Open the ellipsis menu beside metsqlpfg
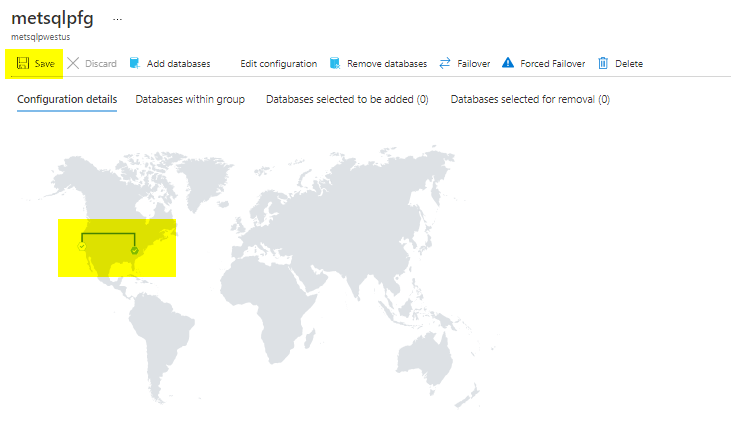 [x=117, y=19]
